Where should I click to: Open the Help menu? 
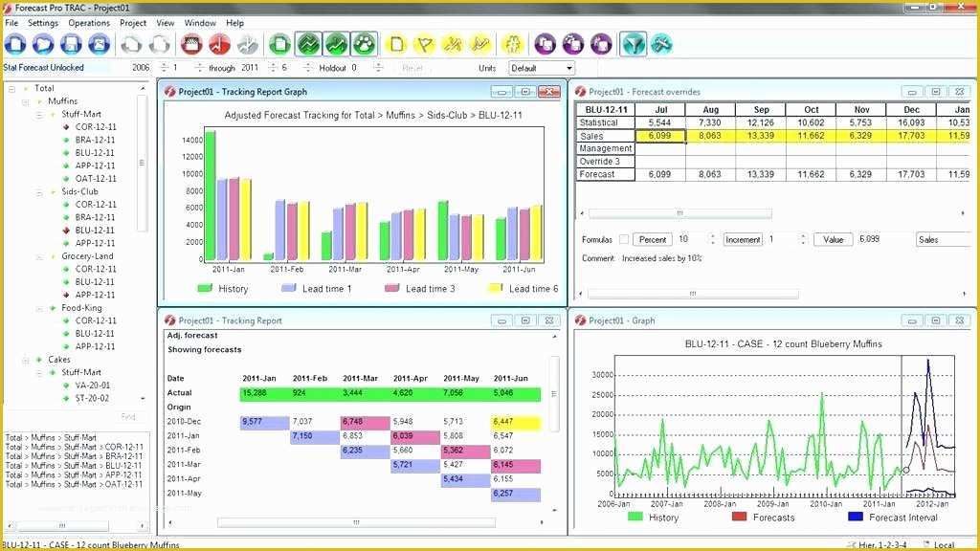(235, 23)
